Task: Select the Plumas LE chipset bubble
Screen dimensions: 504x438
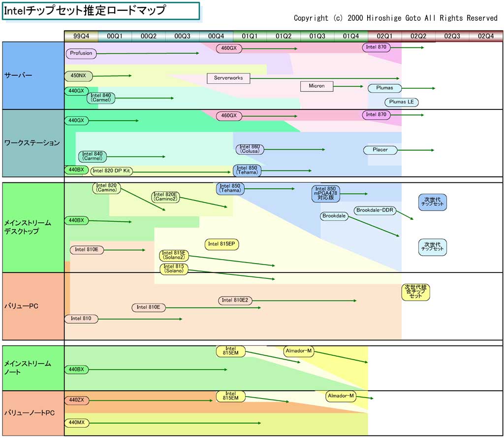Action: point(401,102)
